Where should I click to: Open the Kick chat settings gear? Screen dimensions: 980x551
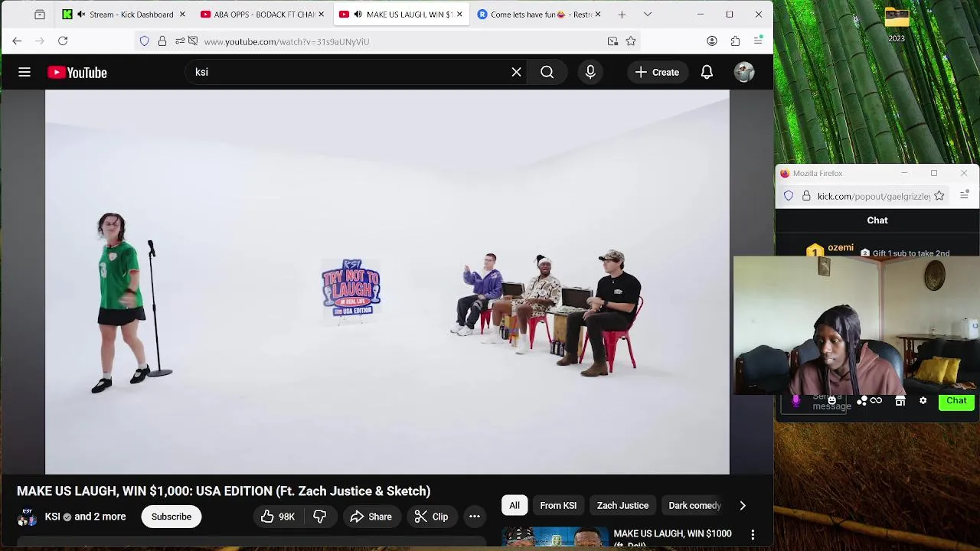(x=923, y=400)
